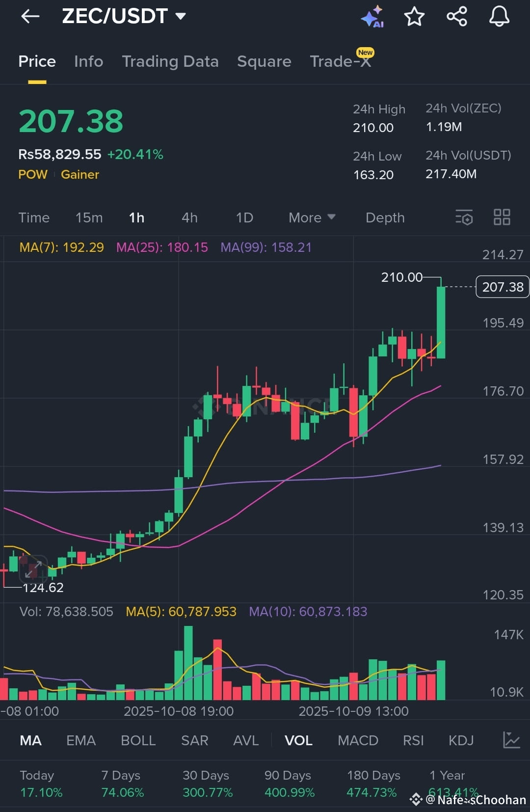Tap the 24h Vol(ZEC) 1.19M value
The height and width of the screenshot is (812, 530).
[x=444, y=127]
